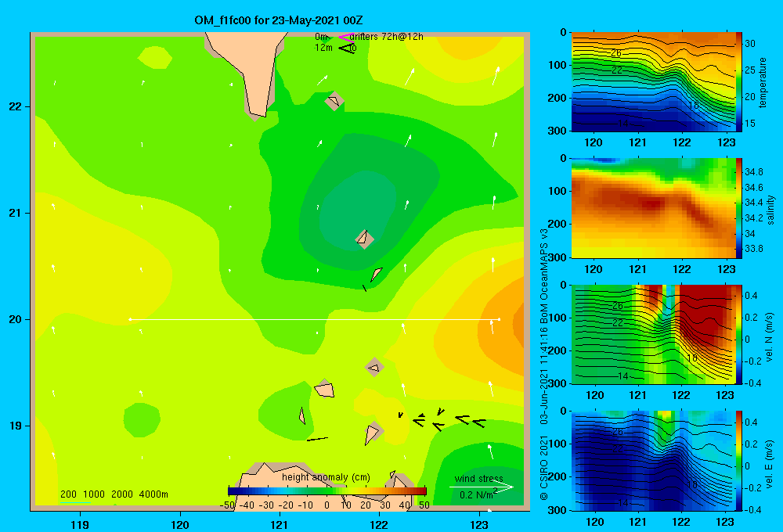
Task: Click the 'drifters 72h@12h' legend text
Action: (386, 37)
